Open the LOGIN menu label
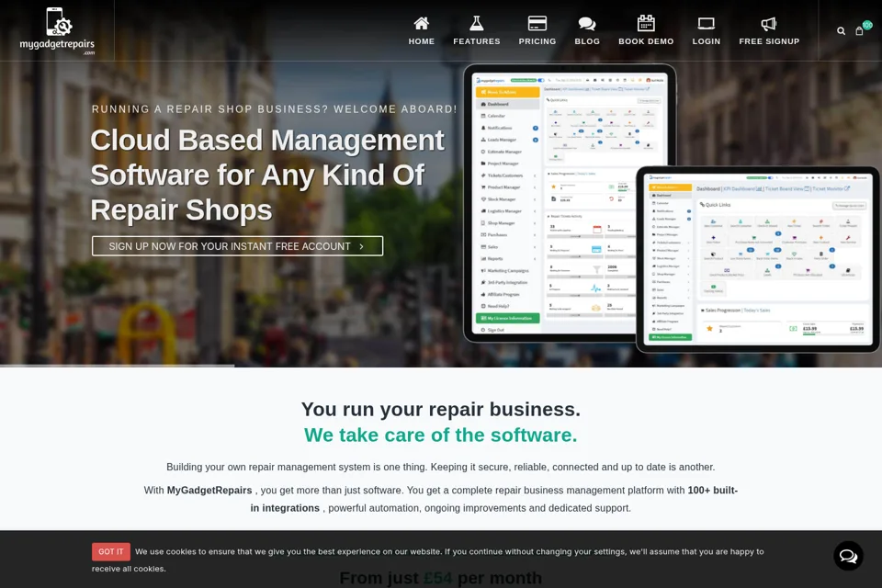 pyautogui.click(x=706, y=41)
